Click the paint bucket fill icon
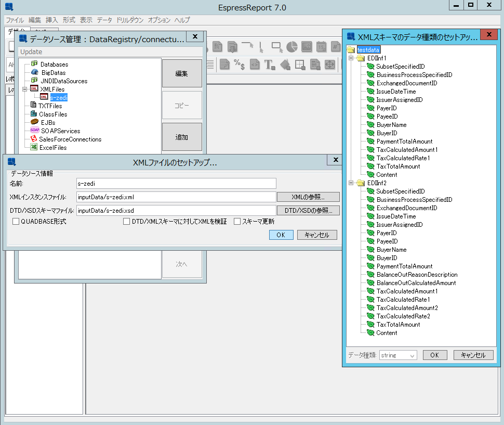The width and height of the screenshot is (504, 425). click(285, 65)
